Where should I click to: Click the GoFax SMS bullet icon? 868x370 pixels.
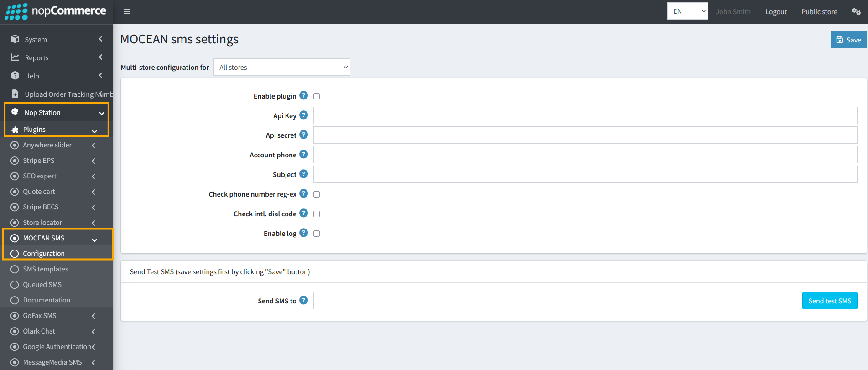click(15, 316)
